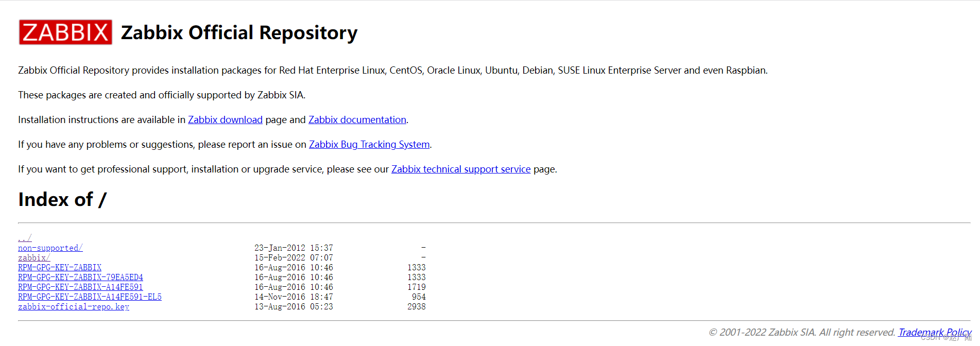Go to Zabbix Bug Tracking System
Screen dimensions: 980x346
pos(369,145)
